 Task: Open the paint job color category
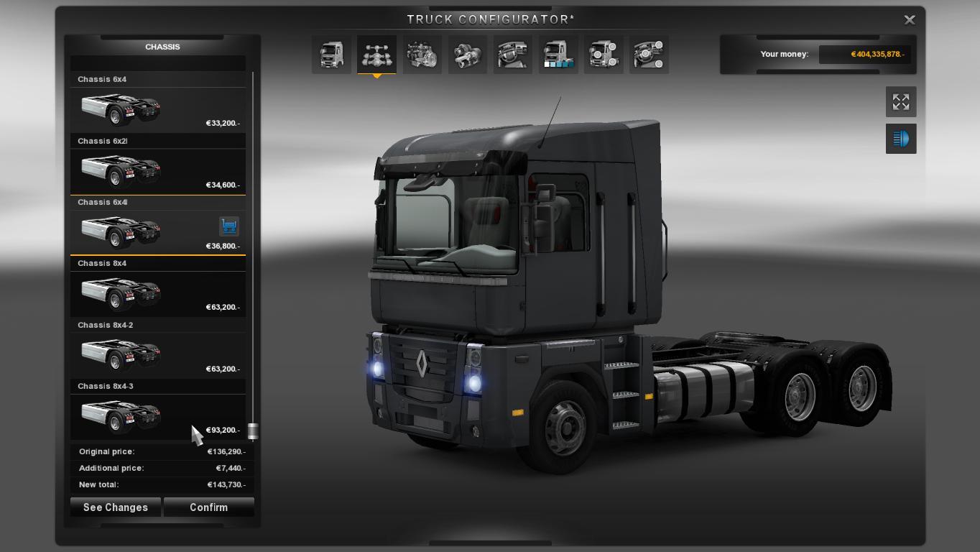558,55
